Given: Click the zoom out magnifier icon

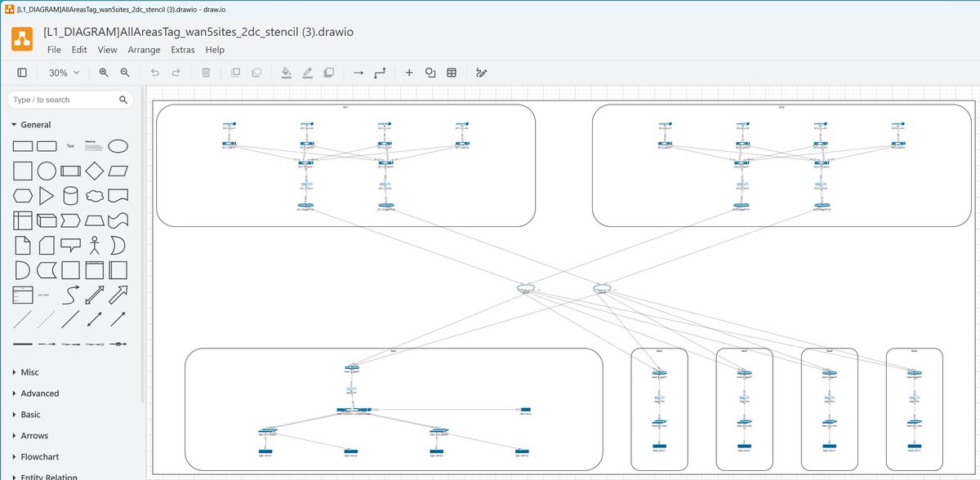Looking at the screenshot, I should [125, 73].
